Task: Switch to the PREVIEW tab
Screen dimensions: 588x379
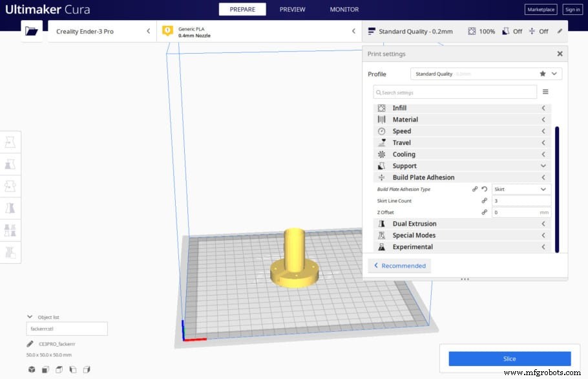Action: (292, 9)
